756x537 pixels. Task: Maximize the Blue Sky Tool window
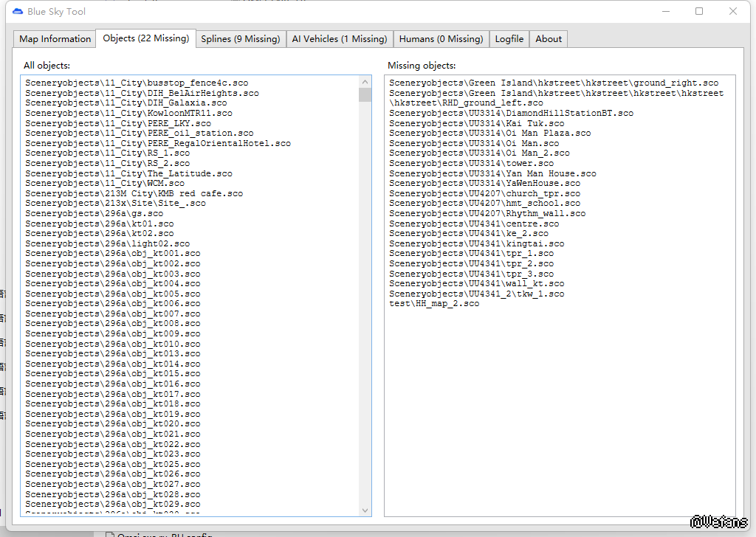click(x=699, y=12)
